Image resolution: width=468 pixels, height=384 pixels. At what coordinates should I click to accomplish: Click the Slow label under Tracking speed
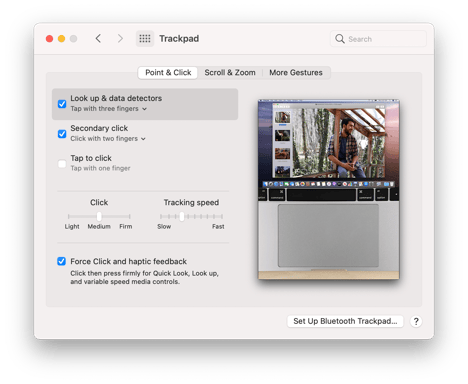(164, 226)
